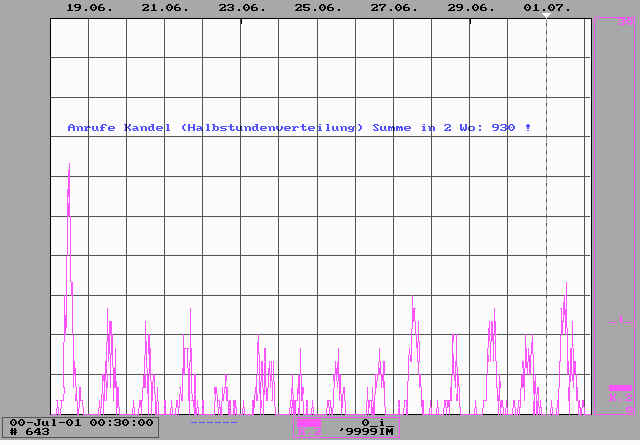This screenshot has width=640, height=445.
Task: Click the 21.06. date label
Action: (164, 7)
